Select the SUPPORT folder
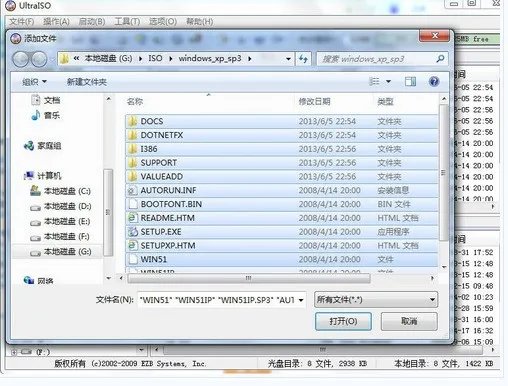508x386 pixels. pos(281,163)
